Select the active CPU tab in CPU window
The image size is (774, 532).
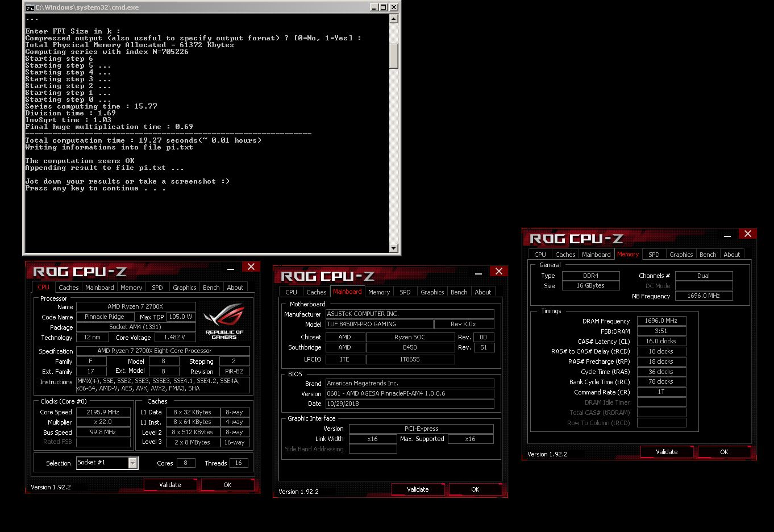[43, 287]
